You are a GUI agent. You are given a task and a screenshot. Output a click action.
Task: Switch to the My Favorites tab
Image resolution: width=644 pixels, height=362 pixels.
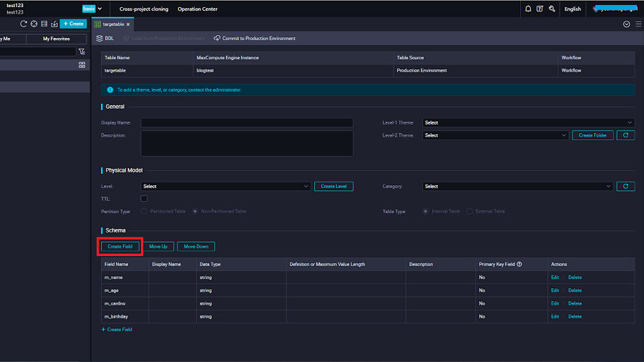point(56,39)
